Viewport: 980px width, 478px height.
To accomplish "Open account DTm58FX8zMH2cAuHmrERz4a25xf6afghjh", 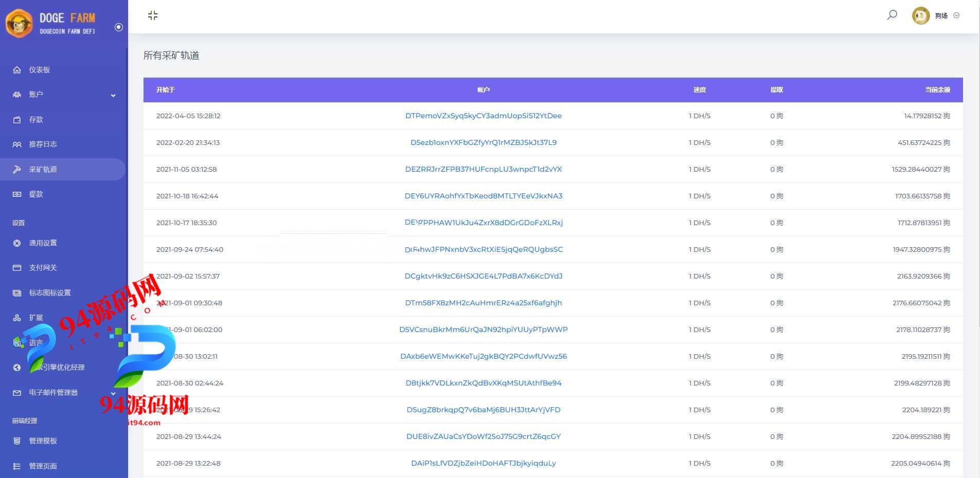I will coord(484,303).
